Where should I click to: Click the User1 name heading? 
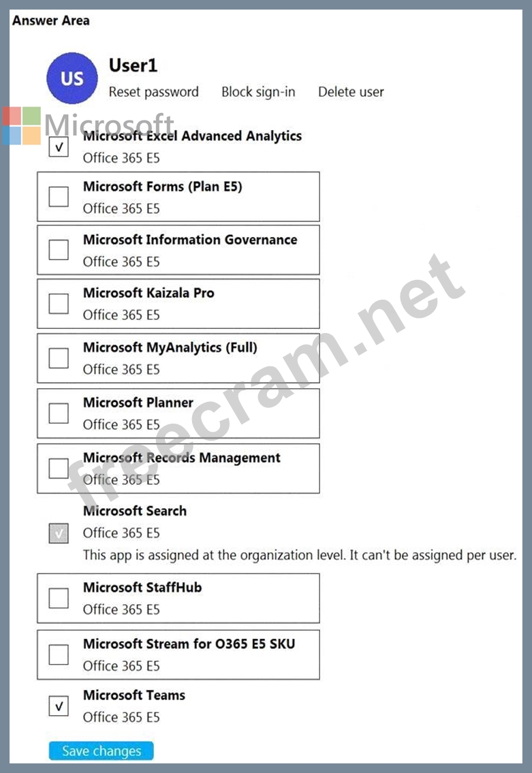click(134, 65)
